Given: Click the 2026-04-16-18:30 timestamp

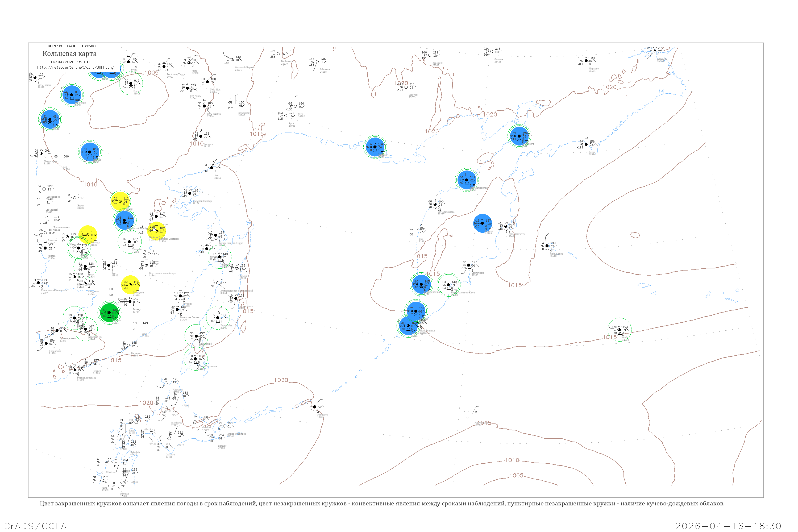Looking at the screenshot, I should click(x=728, y=526).
